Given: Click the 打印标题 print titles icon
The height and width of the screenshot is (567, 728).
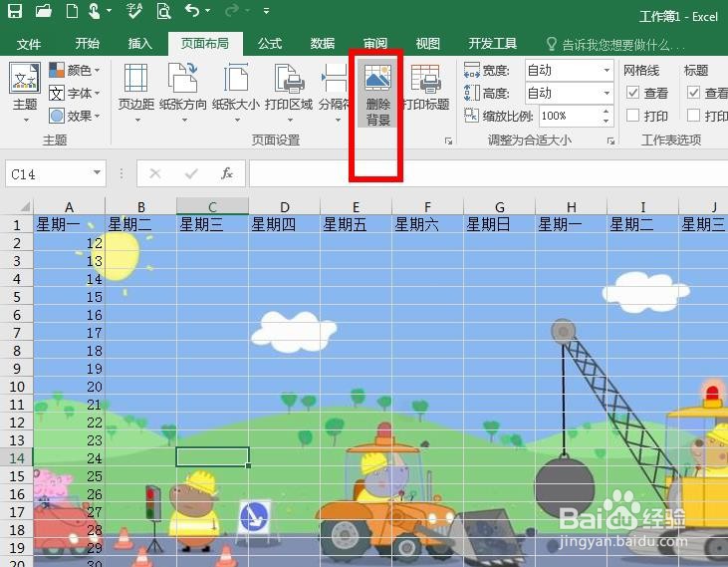Looking at the screenshot, I should tap(426, 78).
